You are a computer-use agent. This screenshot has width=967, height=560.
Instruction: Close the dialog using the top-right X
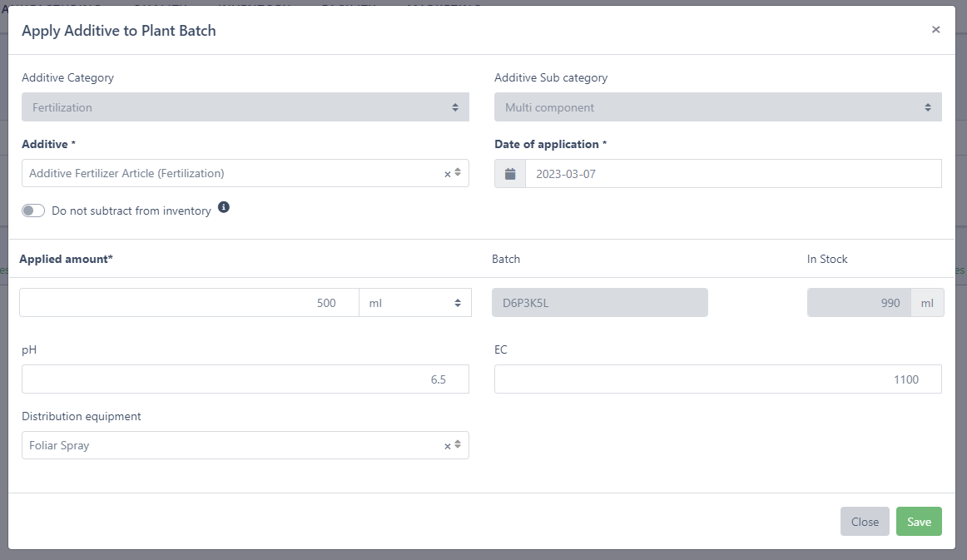pos(935,30)
